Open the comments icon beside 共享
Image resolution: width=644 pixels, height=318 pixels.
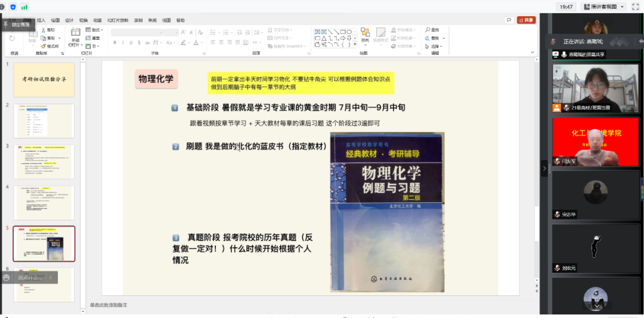pyautogui.click(x=509, y=20)
